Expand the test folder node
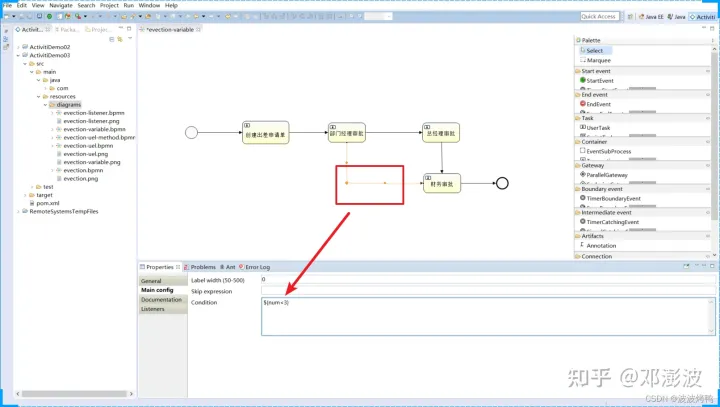Viewport: 720px width, 407px height. [x=32, y=187]
